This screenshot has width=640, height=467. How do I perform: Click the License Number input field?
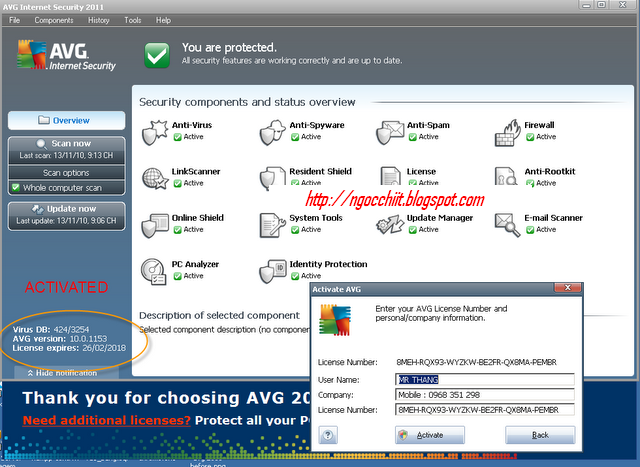click(484, 410)
